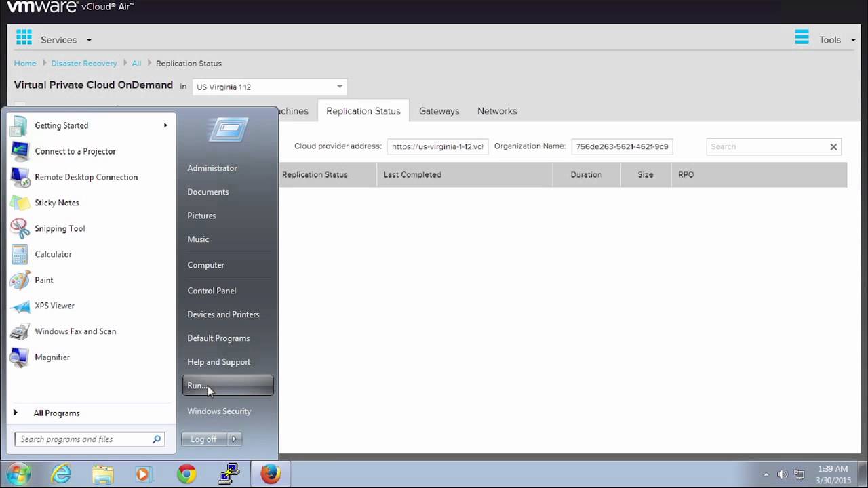Switch to the Gateways tab

click(439, 111)
